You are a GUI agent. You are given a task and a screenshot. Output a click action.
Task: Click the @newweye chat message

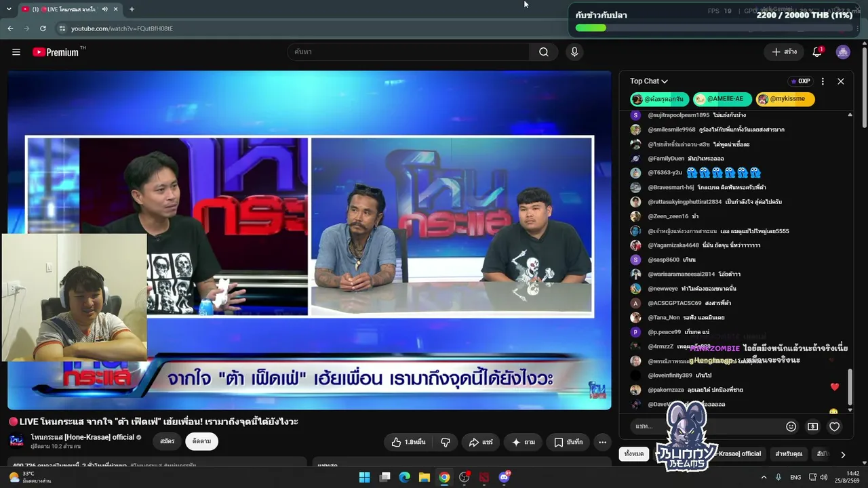[x=709, y=289]
